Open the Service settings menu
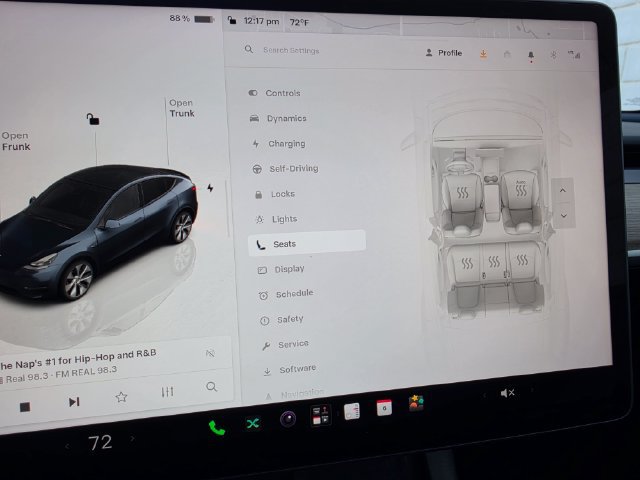Screen dimensions: 640x480 pos(285,345)
